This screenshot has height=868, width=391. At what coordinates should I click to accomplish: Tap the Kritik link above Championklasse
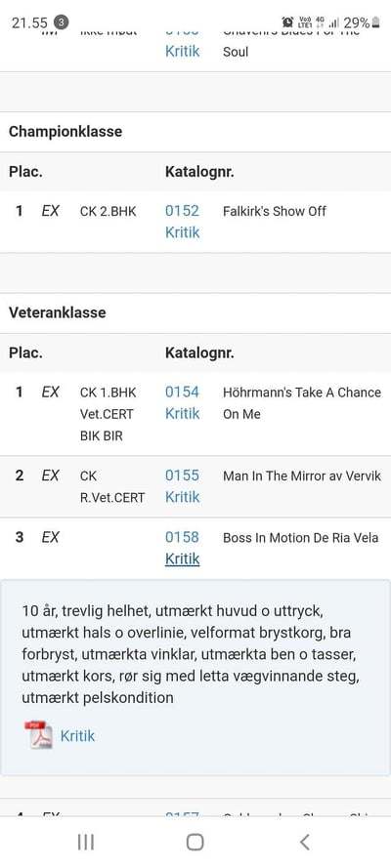(x=182, y=52)
